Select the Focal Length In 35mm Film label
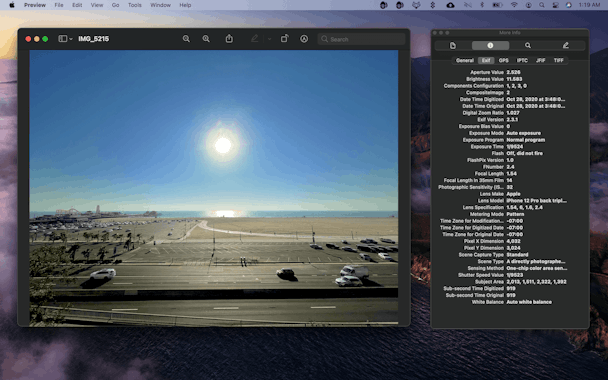Image resolution: width=608 pixels, height=380 pixels. (473, 180)
